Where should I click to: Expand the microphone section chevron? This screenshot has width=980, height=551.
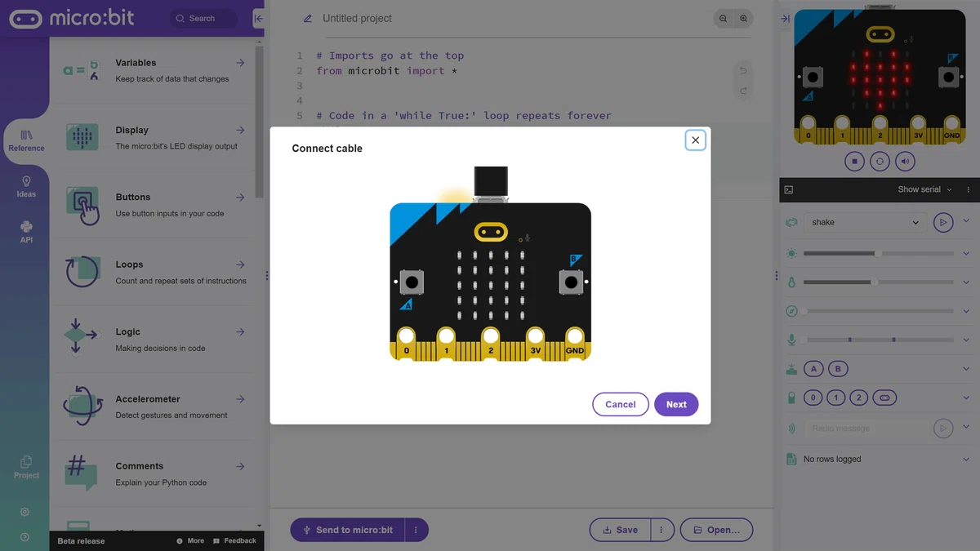click(x=966, y=339)
